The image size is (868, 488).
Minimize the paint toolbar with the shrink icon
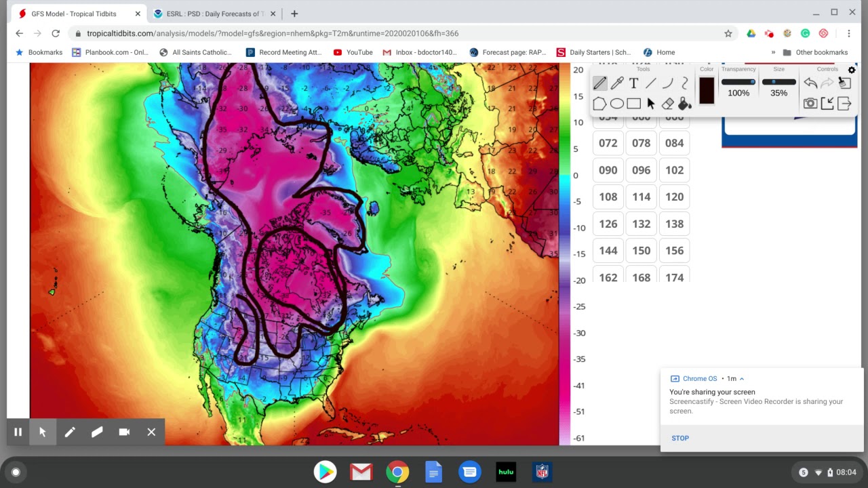pyautogui.click(x=827, y=103)
